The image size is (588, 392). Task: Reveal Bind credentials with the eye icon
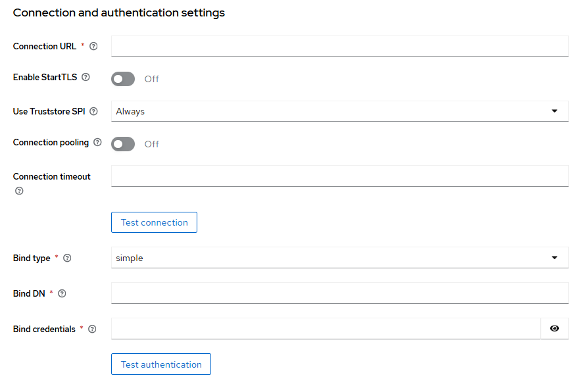[x=554, y=329]
